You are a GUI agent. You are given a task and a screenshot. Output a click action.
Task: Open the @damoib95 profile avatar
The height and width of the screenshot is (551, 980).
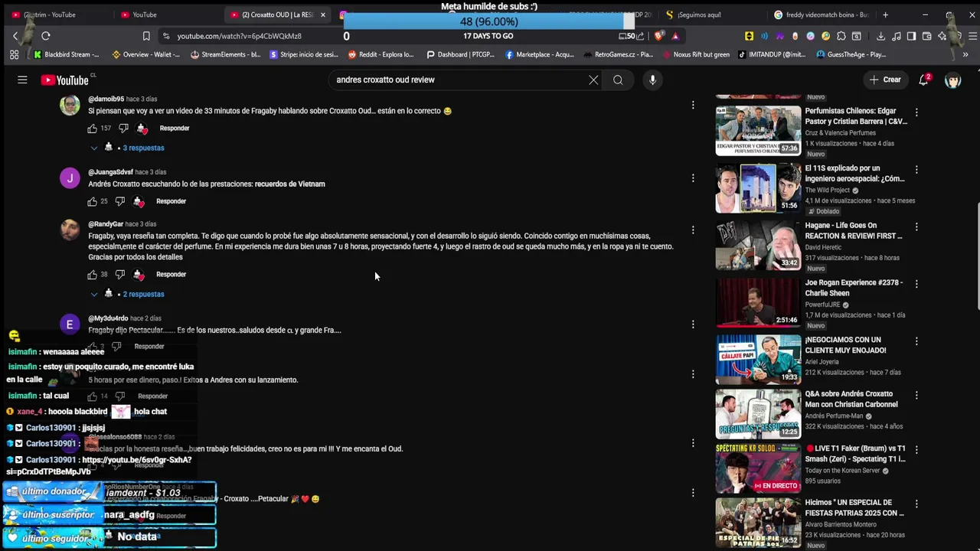pos(70,106)
